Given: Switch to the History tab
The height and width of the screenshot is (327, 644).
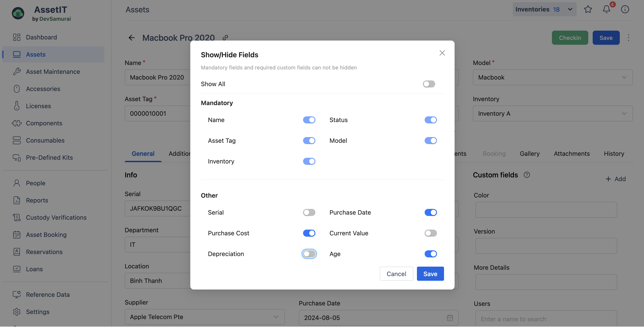Looking at the screenshot, I should 614,154.
